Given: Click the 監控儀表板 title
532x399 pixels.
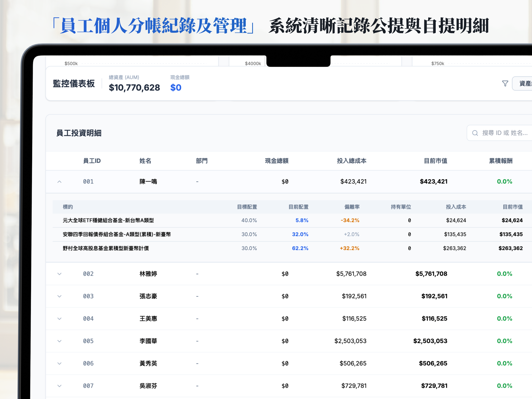Looking at the screenshot, I should pyautogui.click(x=74, y=84).
